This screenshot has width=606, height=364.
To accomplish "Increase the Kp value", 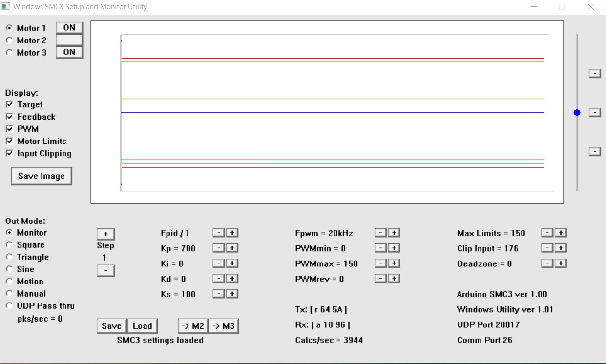I will (232, 248).
